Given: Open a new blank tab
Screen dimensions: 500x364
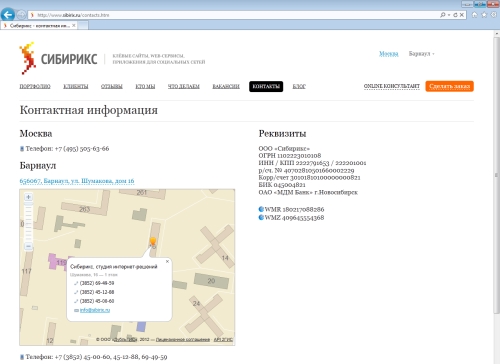Looking at the screenshot, I should (83, 25).
